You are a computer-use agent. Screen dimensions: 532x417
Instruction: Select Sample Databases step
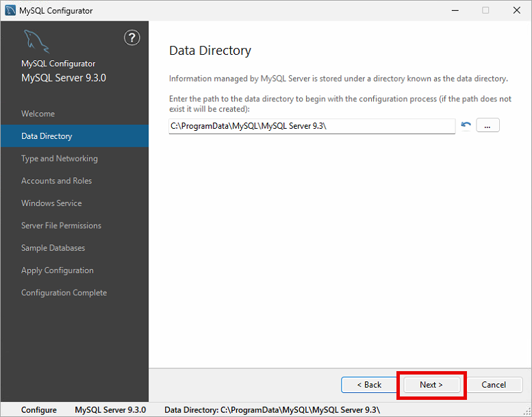[x=53, y=248]
